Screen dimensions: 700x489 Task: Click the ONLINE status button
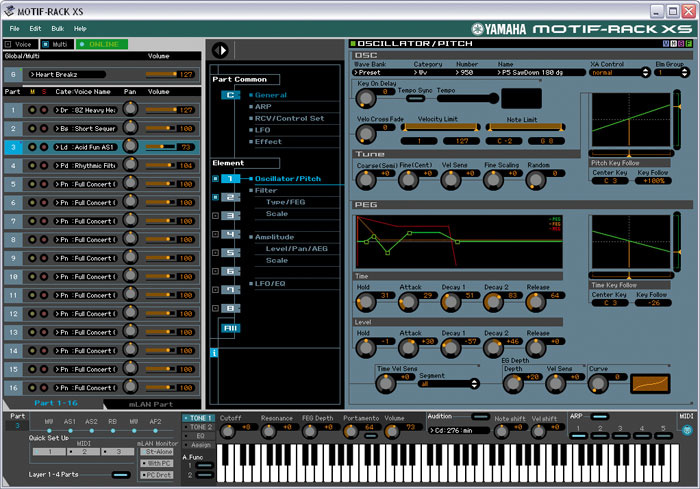click(x=102, y=44)
